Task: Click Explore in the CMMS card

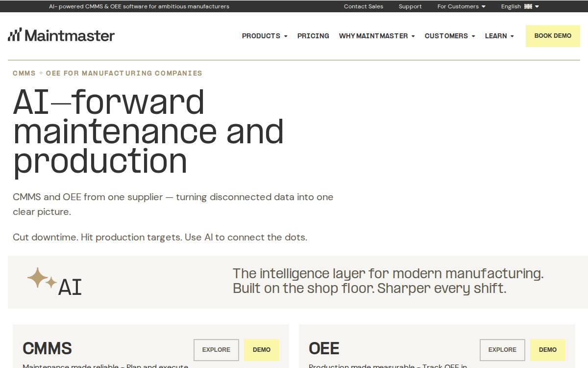Action: click(x=216, y=350)
